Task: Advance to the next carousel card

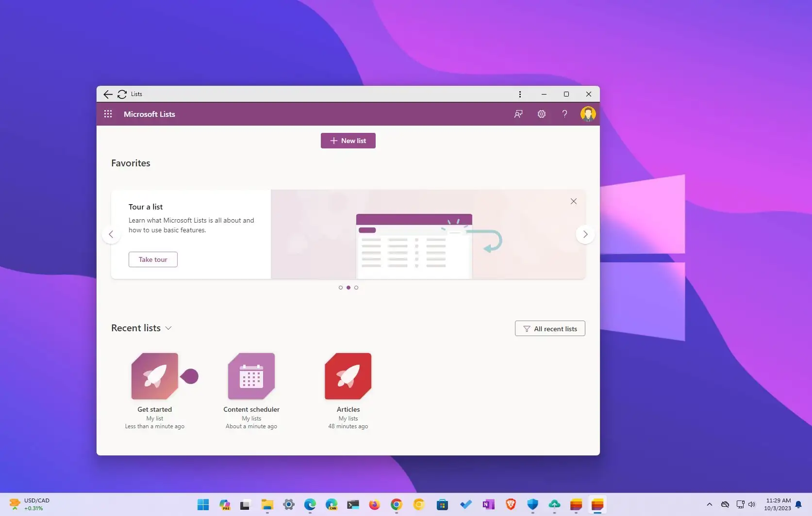Action: coord(585,234)
